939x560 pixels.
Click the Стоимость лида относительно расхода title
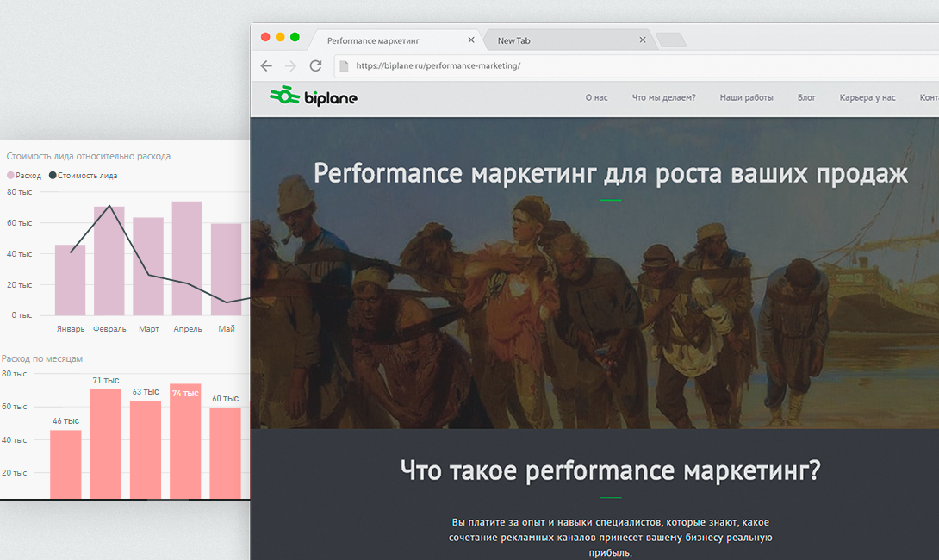(x=89, y=156)
